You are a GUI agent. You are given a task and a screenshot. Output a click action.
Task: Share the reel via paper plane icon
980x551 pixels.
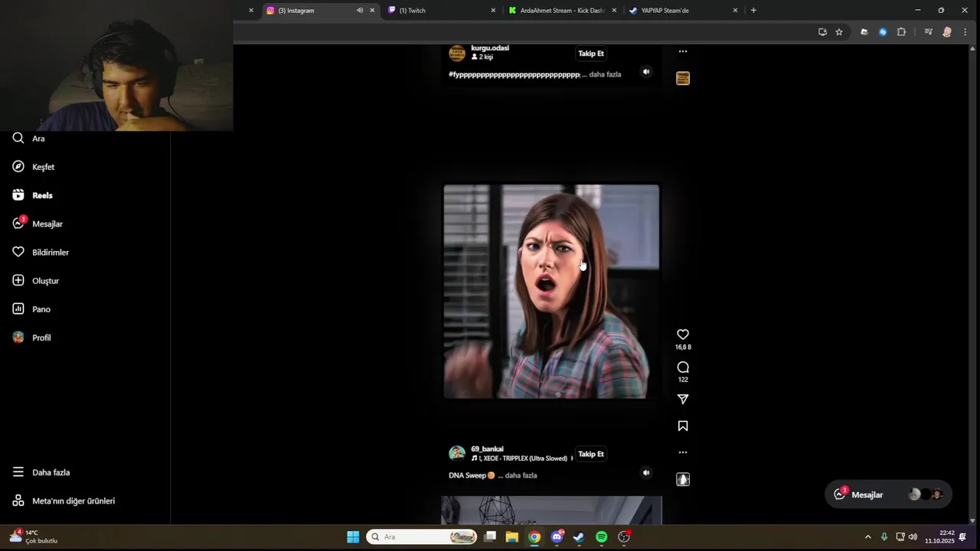click(x=683, y=399)
